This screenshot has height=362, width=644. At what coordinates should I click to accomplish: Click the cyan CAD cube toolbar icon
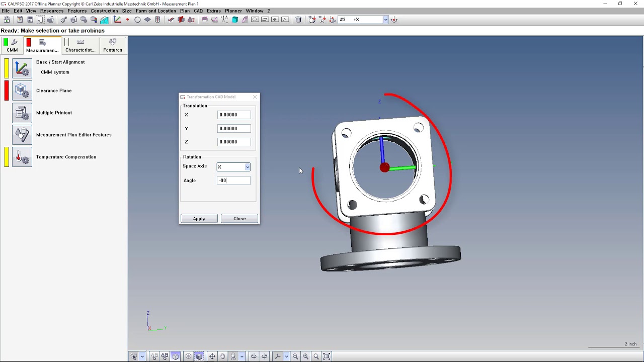coord(234,20)
